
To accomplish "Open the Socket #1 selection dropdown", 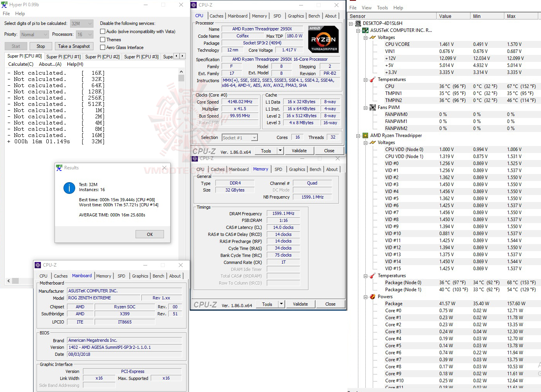I will point(240,137).
